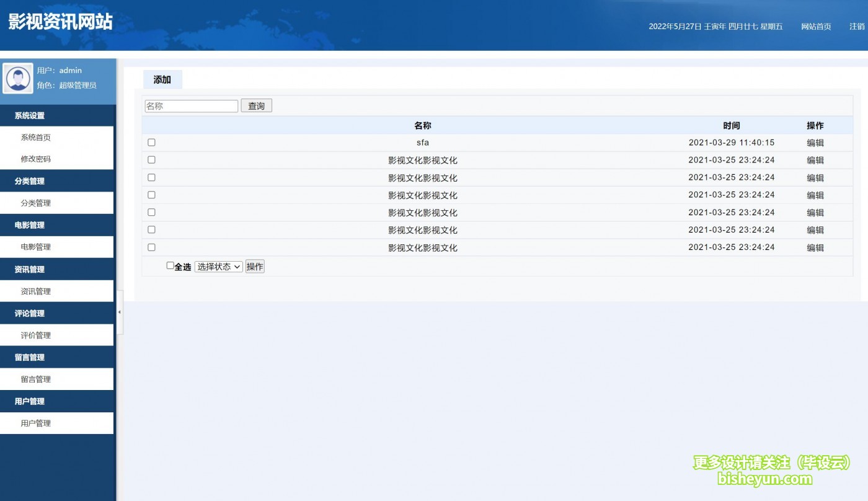The width and height of the screenshot is (868, 501).
Task: Expand the 用户管理 section header
Action: coord(57,401)
